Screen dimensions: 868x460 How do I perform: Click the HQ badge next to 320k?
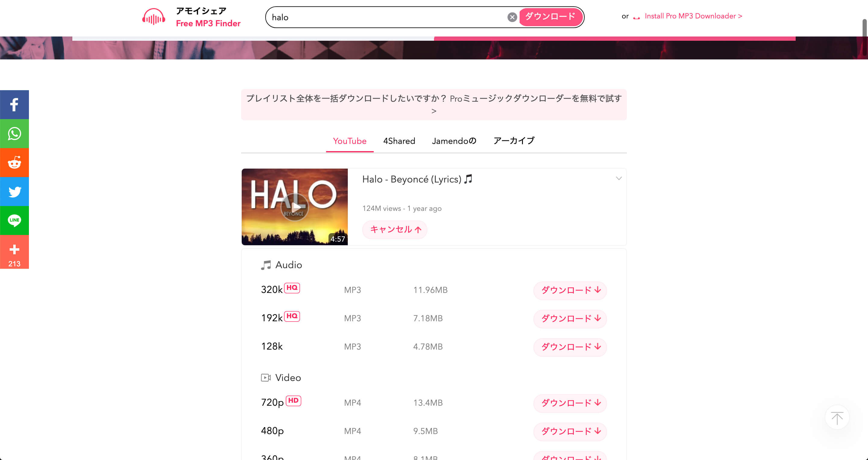point(292,288)
